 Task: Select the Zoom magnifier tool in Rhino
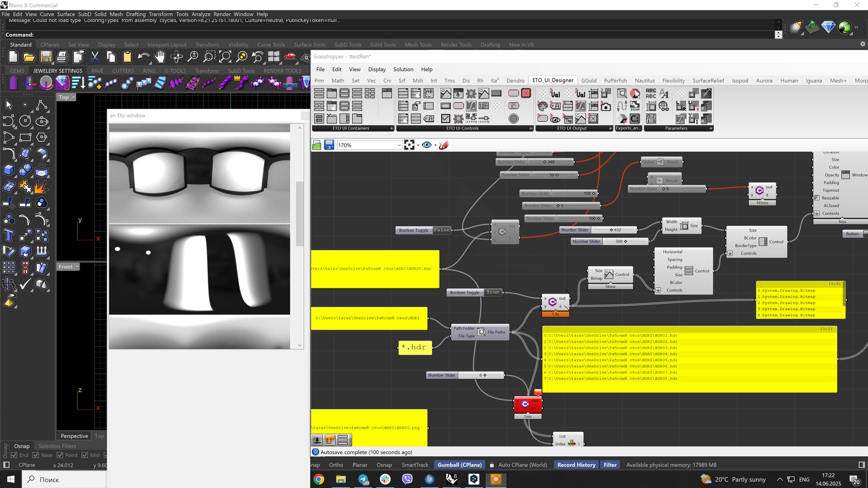coord(193,57)
